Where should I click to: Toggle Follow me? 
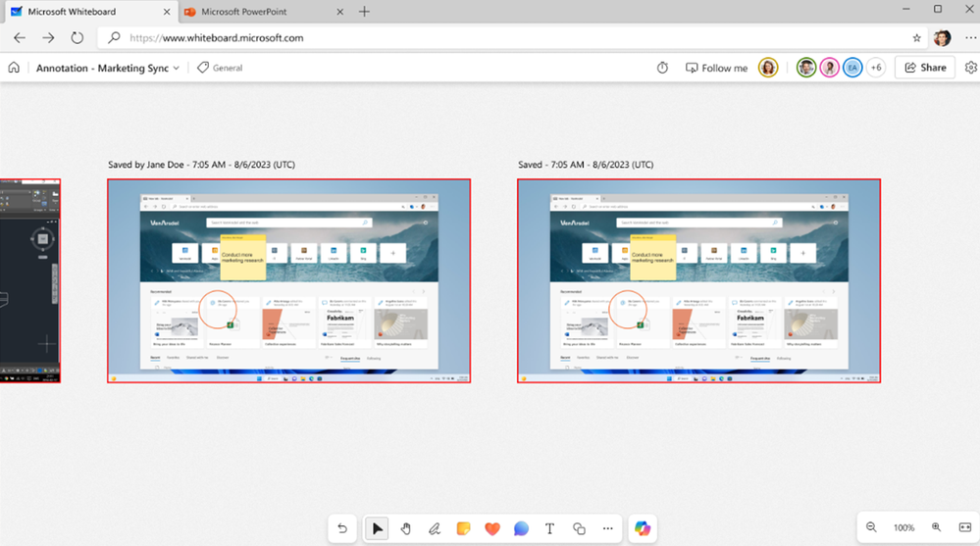point(716,68)
